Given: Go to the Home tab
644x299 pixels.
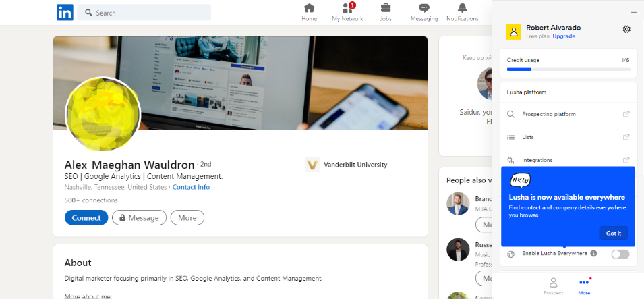Looking at the screenshot, I should point(310,12).
